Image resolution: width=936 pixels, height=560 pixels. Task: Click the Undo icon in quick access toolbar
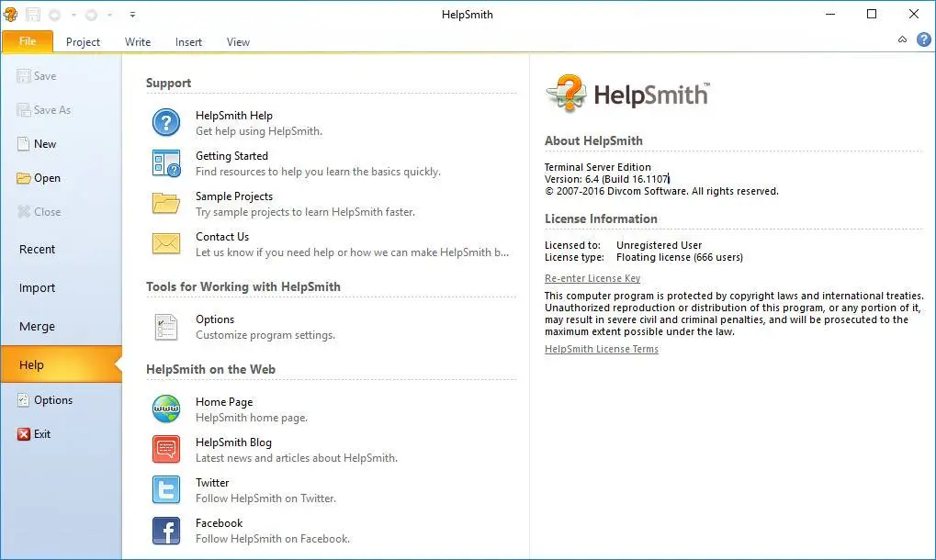point(55,15)
